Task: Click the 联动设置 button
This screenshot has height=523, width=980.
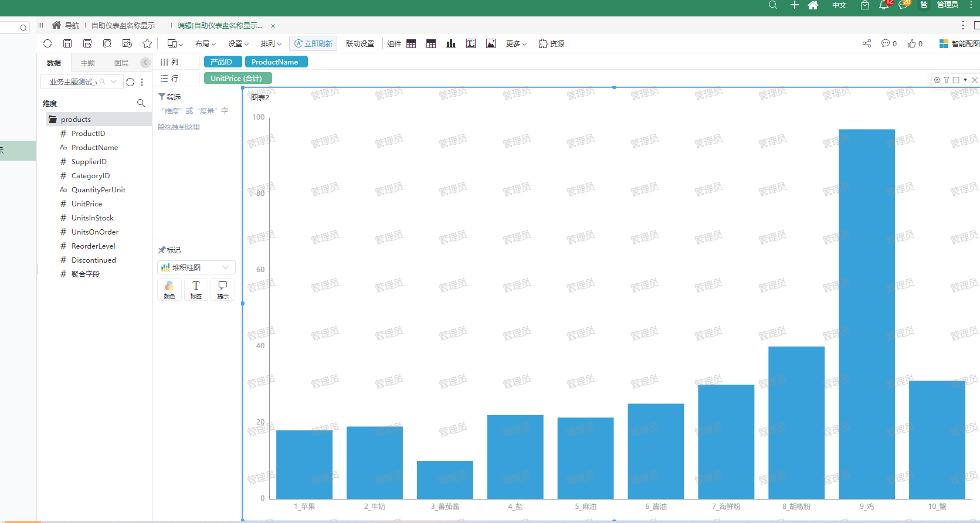Action: [360, 43]
